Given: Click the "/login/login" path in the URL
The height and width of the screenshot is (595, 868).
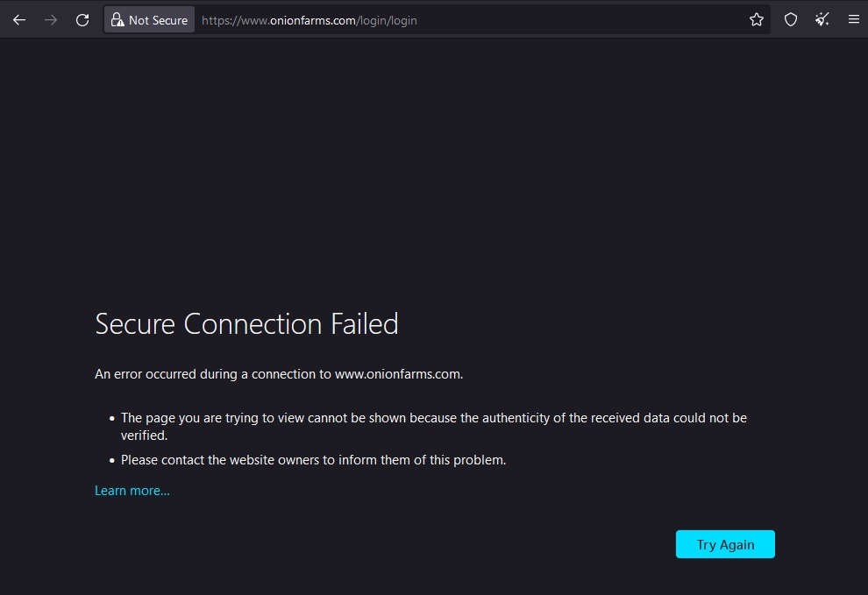Looking at the screenshot, I should point(386,20).
